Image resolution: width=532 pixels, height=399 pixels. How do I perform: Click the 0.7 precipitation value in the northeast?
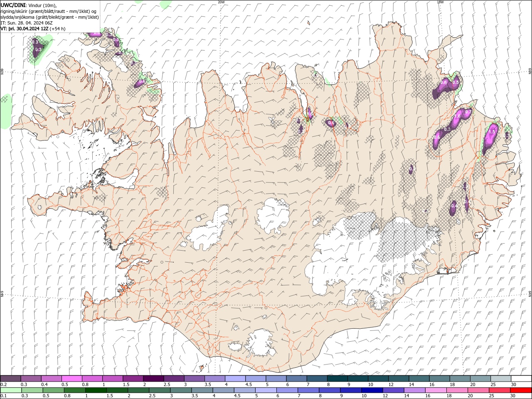click(x=468, y=112)
